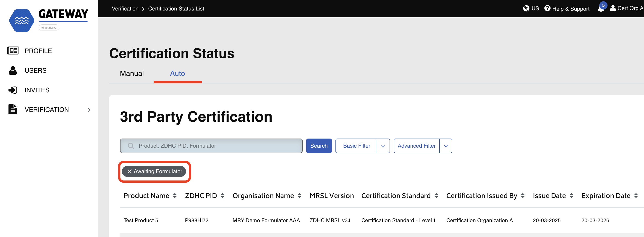
Task: Sort by ZDHC PID arrows
Action: [x=223, y=196]
